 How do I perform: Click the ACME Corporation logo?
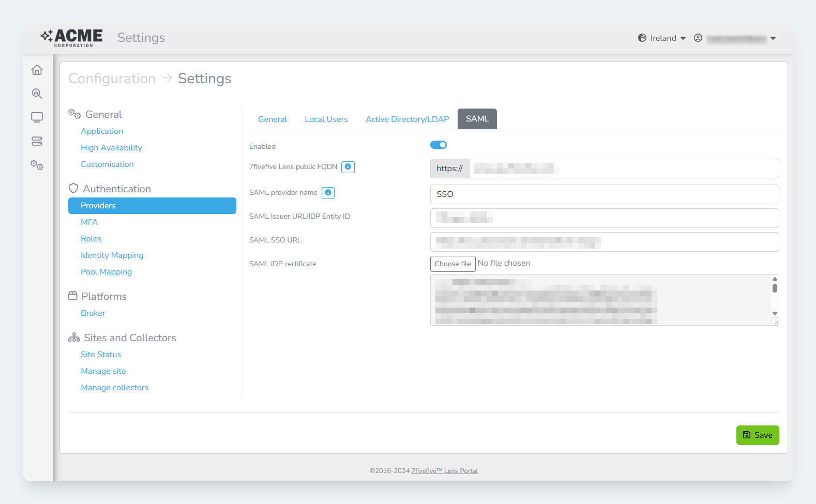(72, 38)
